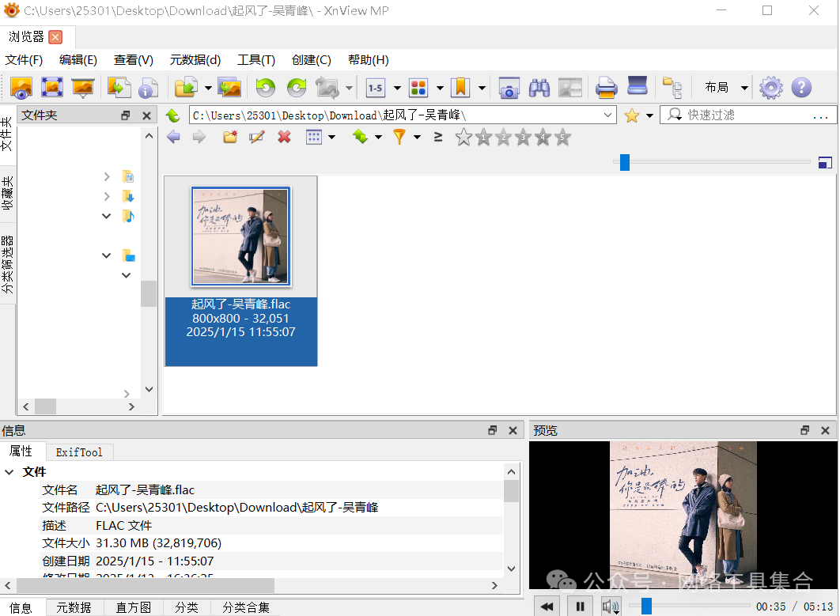Click the rotate left green icon

pyautogui.click(x=266, y=88)
